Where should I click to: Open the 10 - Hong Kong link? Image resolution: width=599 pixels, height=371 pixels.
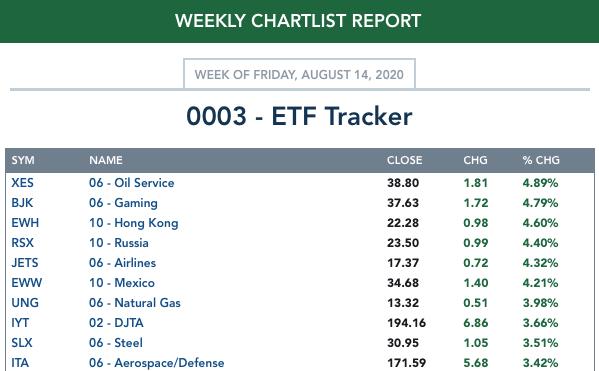(133, 223)
